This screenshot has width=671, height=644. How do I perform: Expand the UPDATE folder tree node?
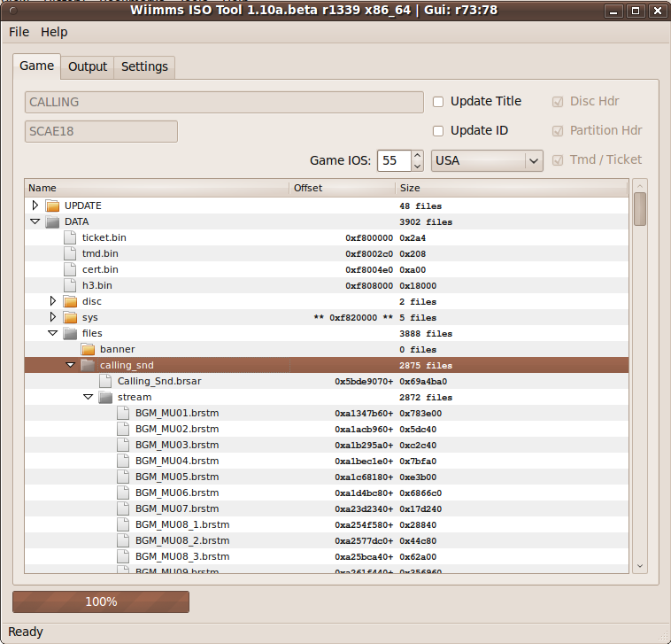click(x=35, y=206)
